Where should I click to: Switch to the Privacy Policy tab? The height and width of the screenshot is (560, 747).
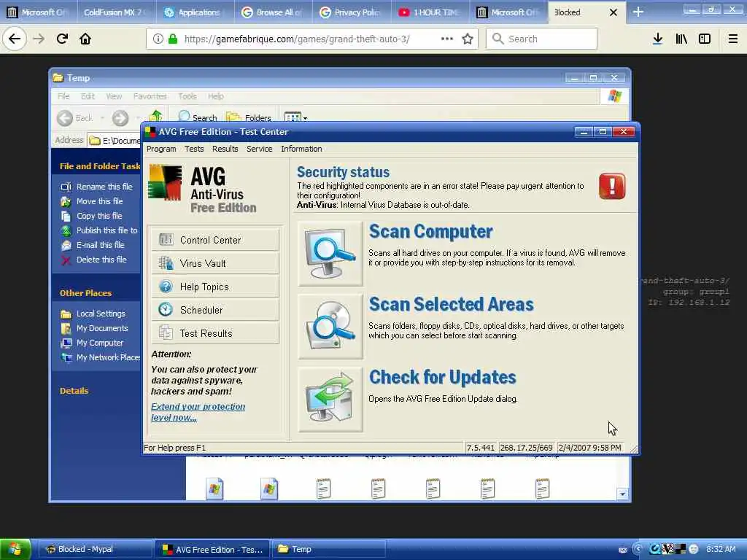point(352,12)
